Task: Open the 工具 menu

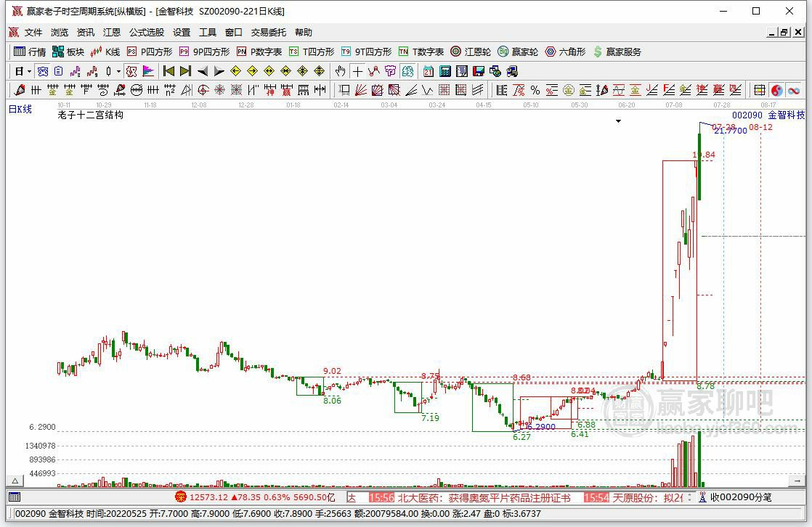Action: pos(208,32)
